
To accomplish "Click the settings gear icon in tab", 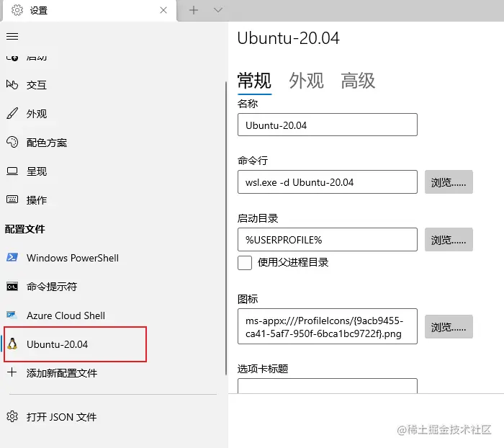I will tap(17, 10).
